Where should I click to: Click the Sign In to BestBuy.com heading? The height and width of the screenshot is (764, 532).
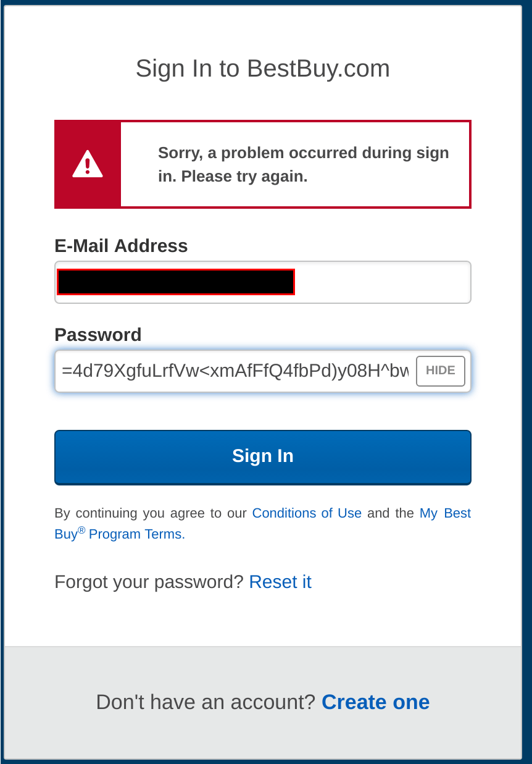click(263, 69)
